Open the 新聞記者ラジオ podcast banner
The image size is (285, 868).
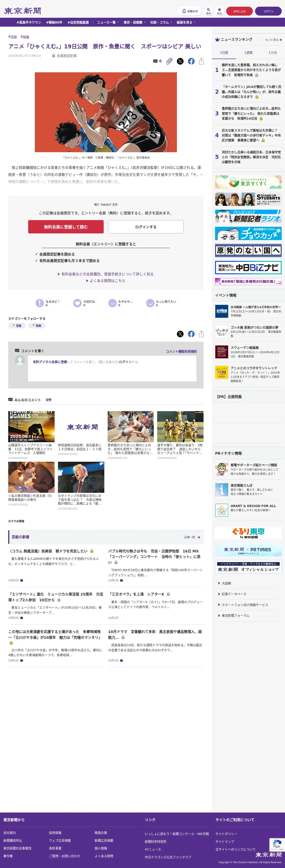point(248,216)
